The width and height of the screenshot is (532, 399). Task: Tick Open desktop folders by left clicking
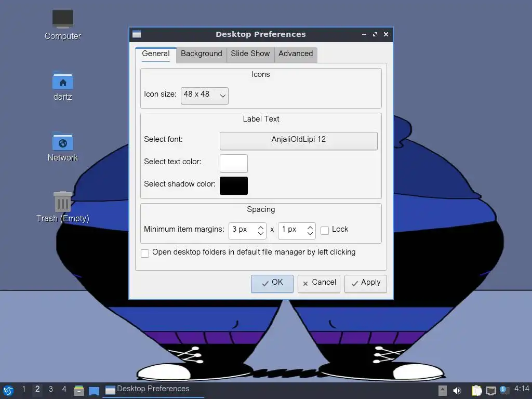[145, 253]
